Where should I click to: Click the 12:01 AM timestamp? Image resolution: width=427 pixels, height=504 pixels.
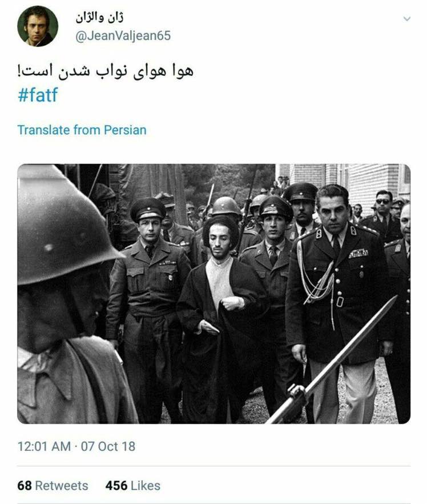coord(44,446)
